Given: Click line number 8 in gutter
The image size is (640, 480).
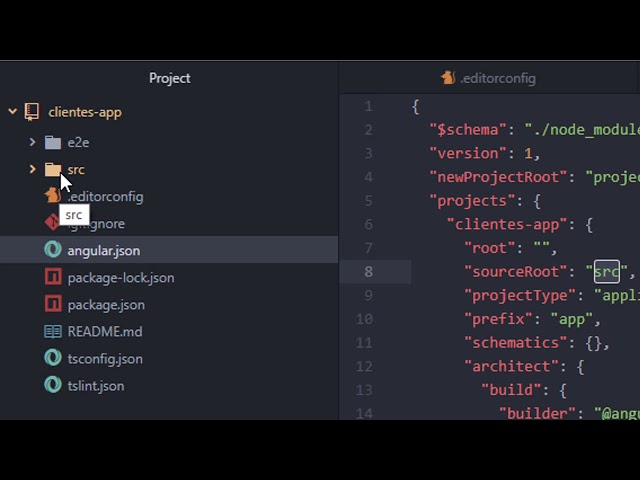Looking at the screenshot, I should click(369, 272).
